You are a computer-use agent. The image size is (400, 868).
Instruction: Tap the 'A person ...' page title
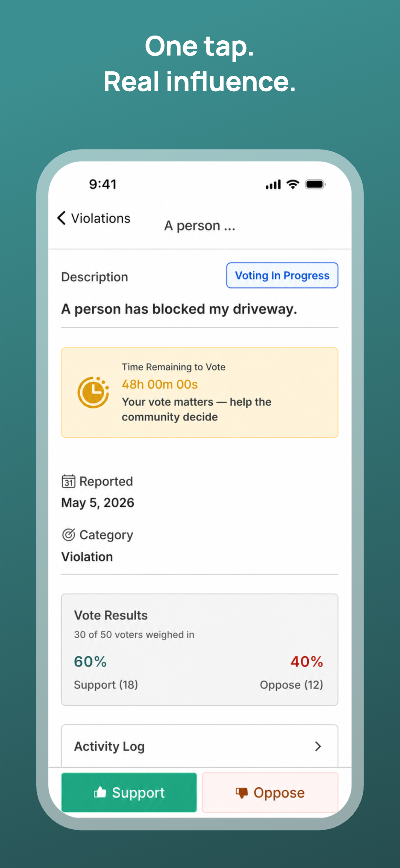tap(200, 226)
